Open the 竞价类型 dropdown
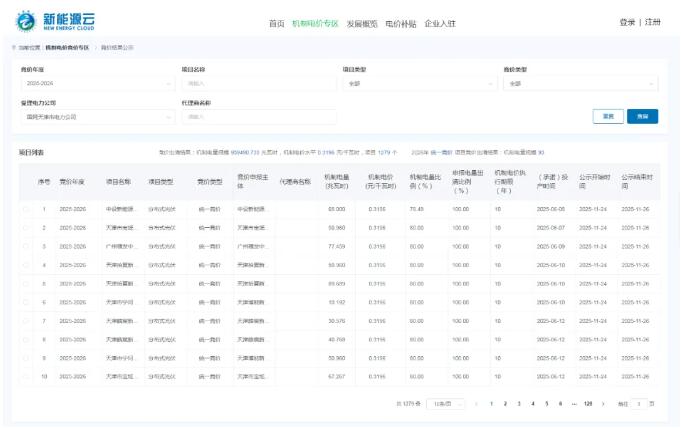The width and height of the screenshot is (681, 428). click(x=579, y=84)
